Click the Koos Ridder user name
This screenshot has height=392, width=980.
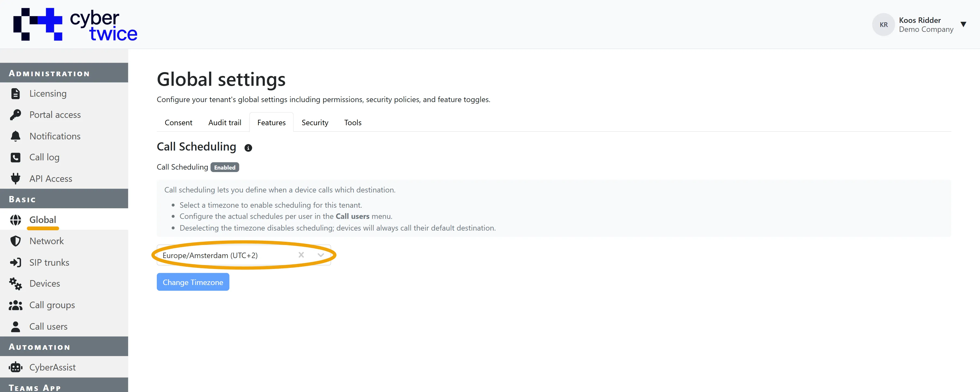920,20
